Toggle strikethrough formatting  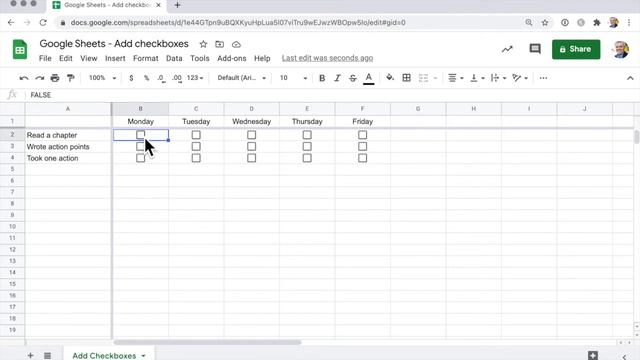[353, 78]
